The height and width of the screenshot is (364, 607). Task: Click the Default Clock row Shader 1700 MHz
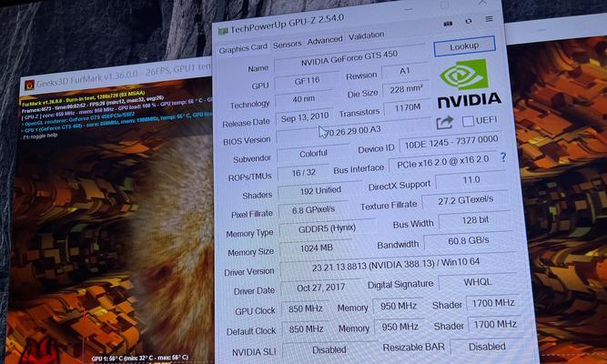point(494,325)
